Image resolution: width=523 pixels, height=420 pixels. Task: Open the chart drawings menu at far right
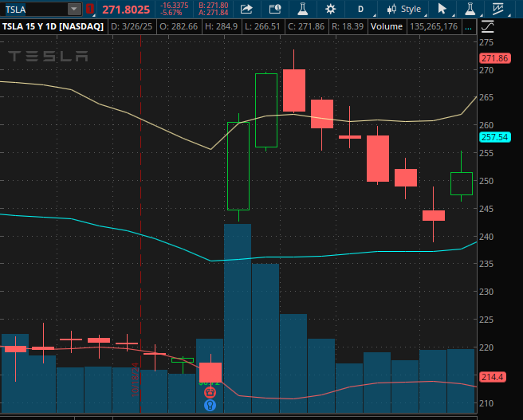coord(500,9)
